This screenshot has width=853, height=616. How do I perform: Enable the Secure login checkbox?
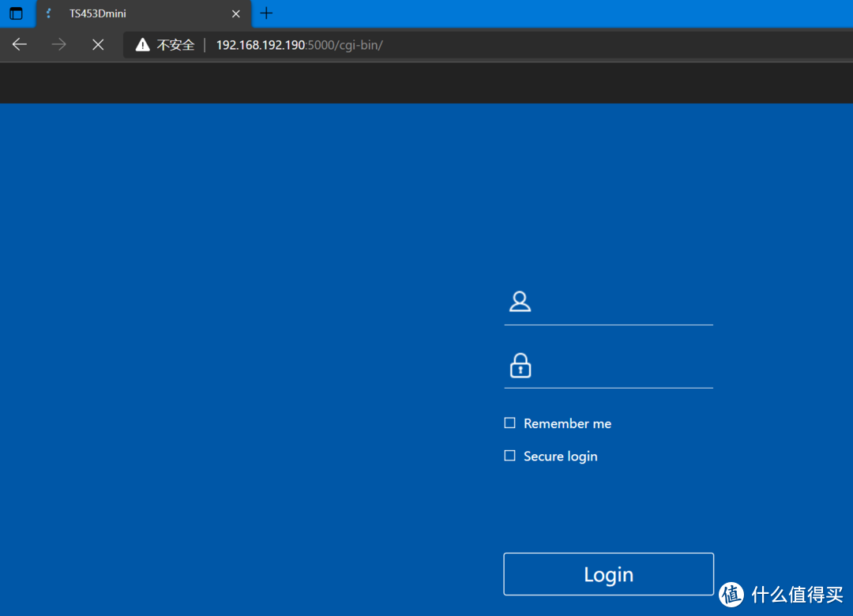tap(509, 456)
